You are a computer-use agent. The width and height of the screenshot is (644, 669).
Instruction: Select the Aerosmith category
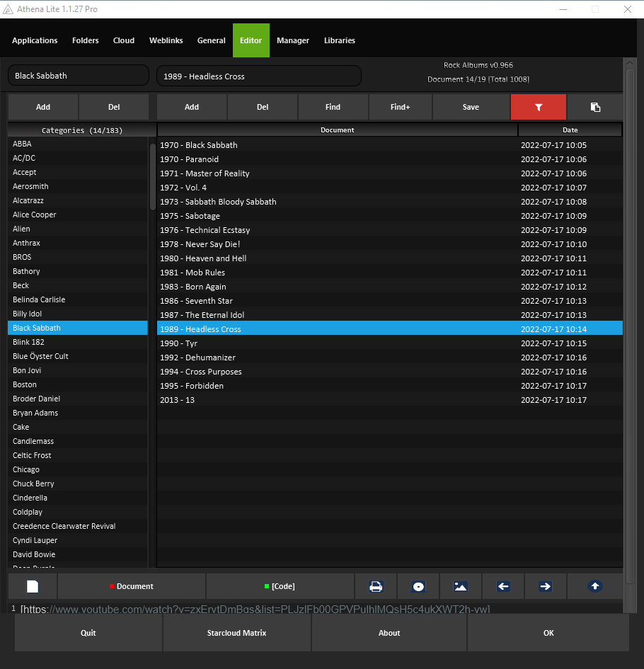coord(78,186)
